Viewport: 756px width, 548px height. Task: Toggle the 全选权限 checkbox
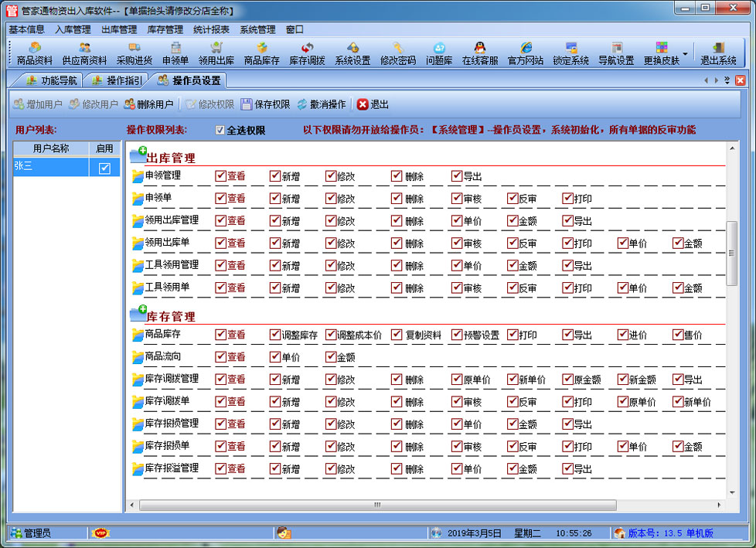[x=220, y=131]
